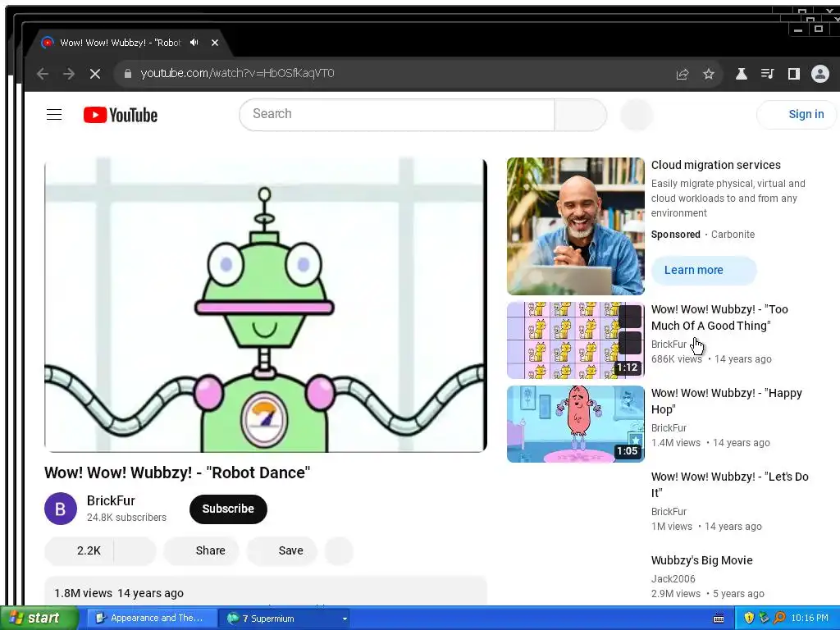
Task: Bookmark this tab with the star
Action: point(708,74)
